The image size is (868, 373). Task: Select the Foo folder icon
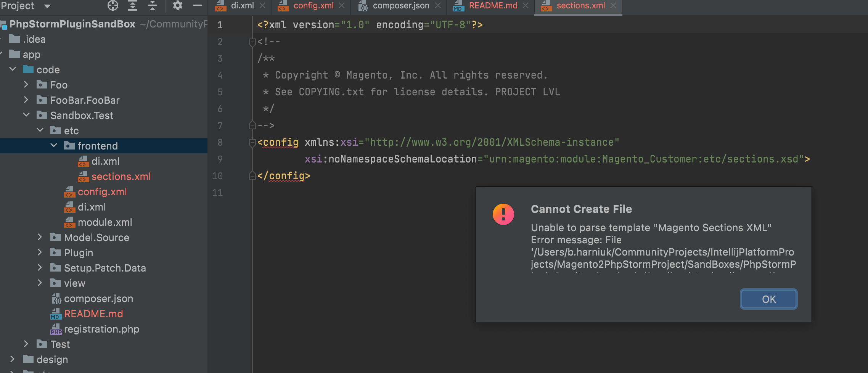(42, 84)
